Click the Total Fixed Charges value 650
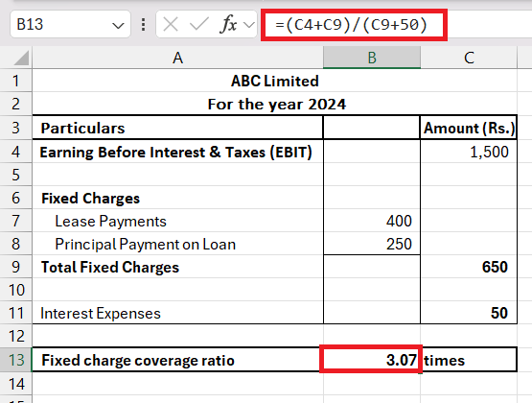The height and width of the screenshot is (403, 532). point(469,267)
